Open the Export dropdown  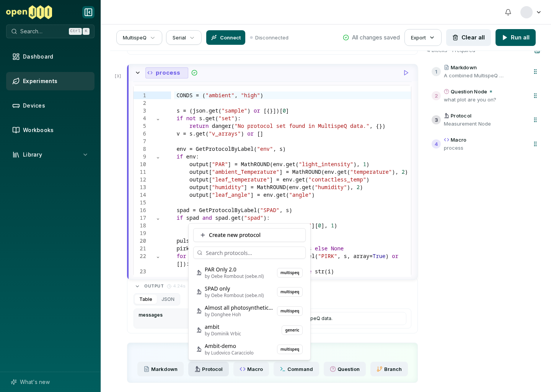pos(423,38)
